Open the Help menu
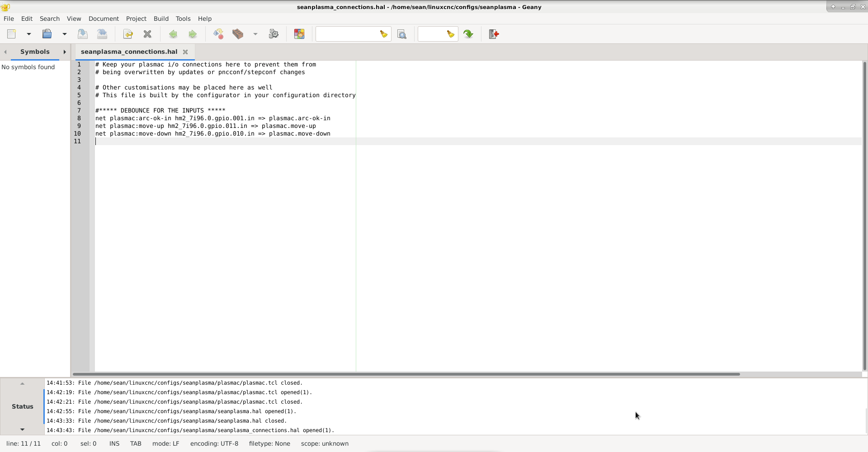The height and width of the screenshot is (452, 868). pos(205,19)
